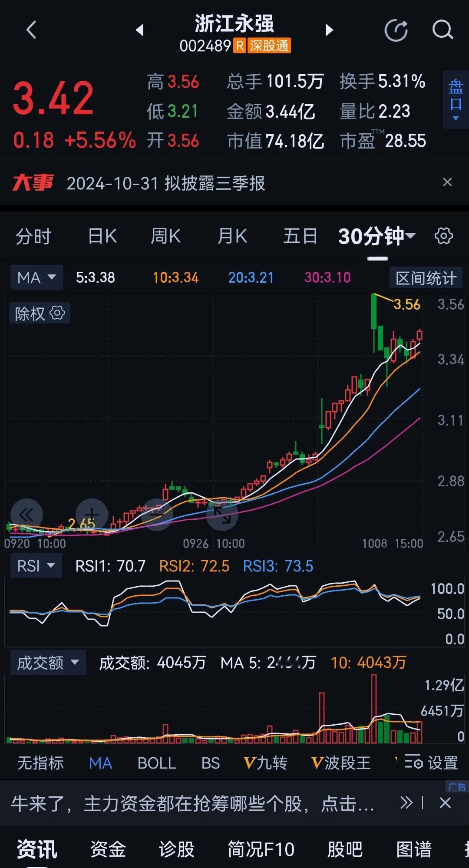Expand ad with double-chevron arrow

pyautogui.click(x=406, y=803)
